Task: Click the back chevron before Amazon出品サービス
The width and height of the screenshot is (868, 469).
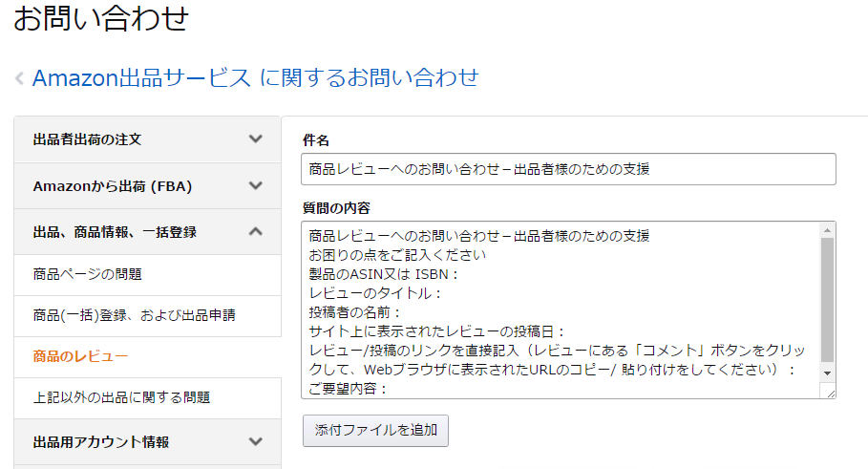Action: [19, 78]
